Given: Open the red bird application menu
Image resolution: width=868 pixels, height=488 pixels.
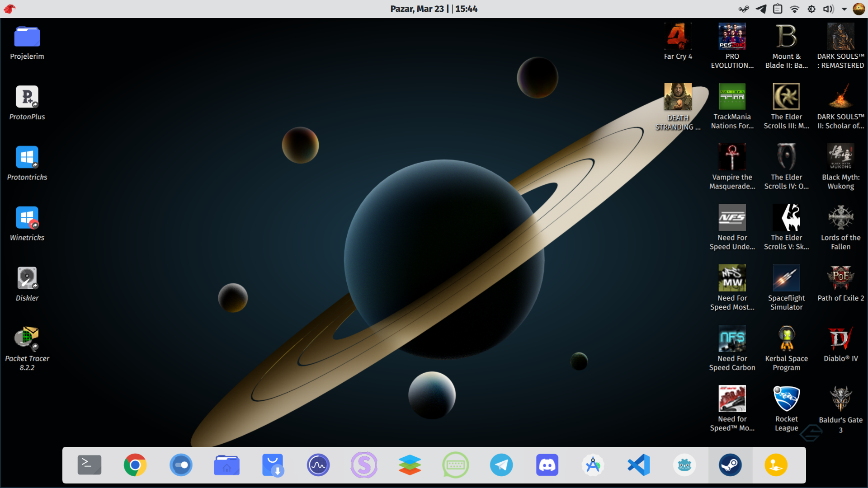Looking at the screenshot, I should [10, 9].
